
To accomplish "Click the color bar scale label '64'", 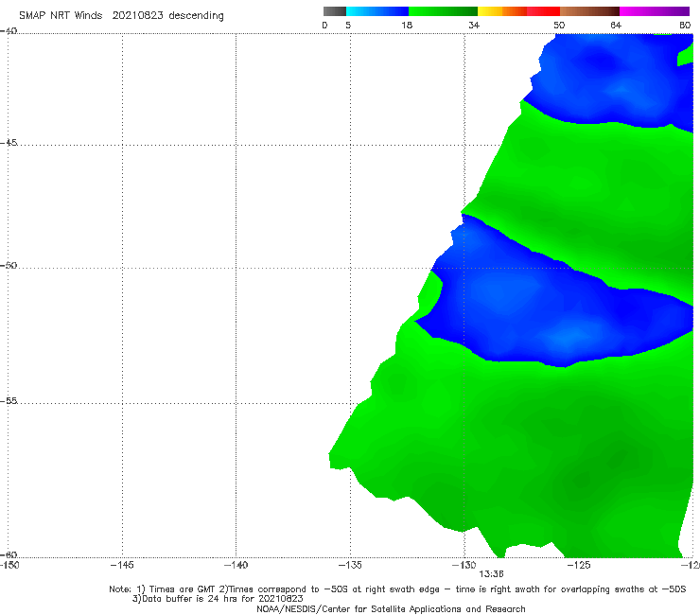I will pos(616,25).
